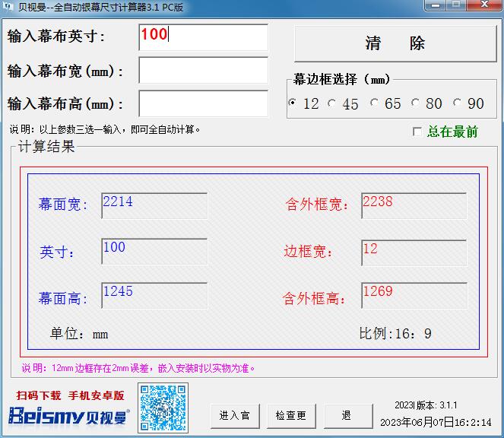This screenshot has height=438, width=504.
Task: Click the 输入幕布宽(mm) input field
Action: tap(203, 71)
